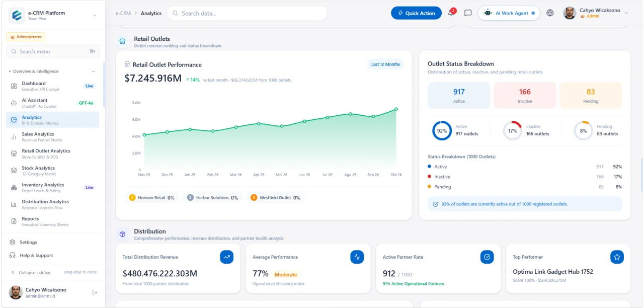
Task: Click the e-CRM Platform logo icon
Action: [x=17, y=16]
